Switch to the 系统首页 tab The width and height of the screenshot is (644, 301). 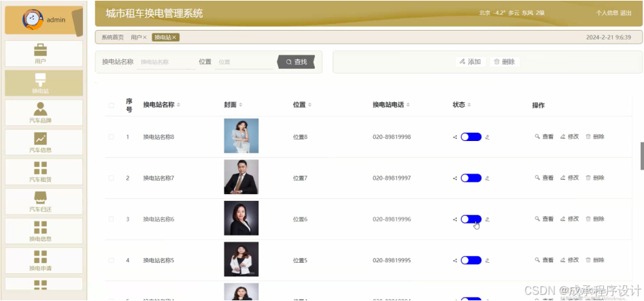(112, 37)
